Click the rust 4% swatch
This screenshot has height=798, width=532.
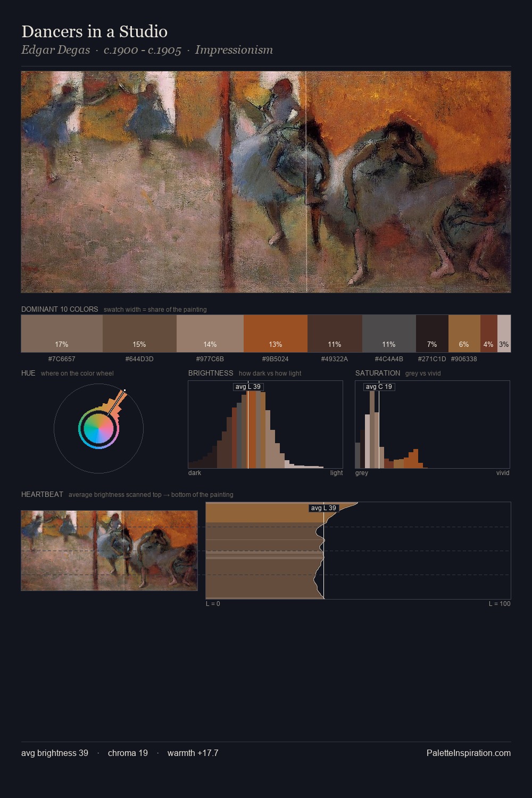[x=489, y=334]
